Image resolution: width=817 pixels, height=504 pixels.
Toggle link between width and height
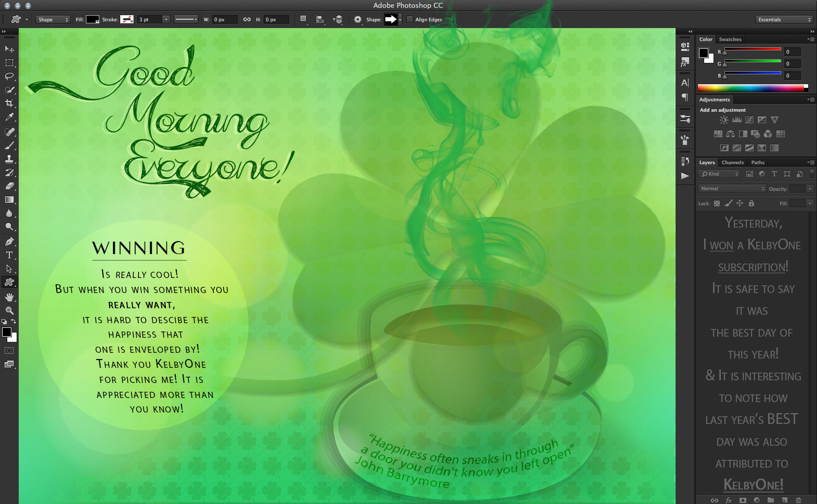(247, 19)
